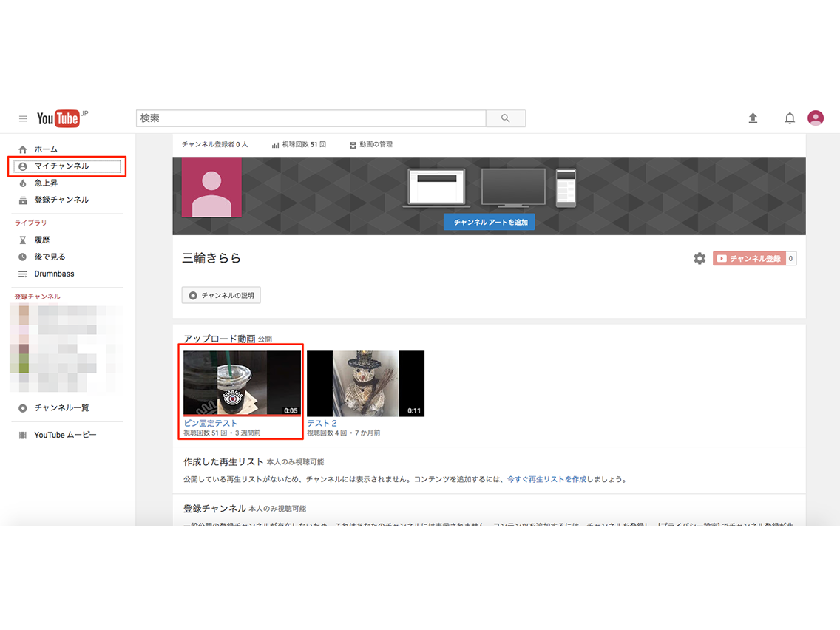Click the 視聴回数 bar chart icon

[275, 145]
